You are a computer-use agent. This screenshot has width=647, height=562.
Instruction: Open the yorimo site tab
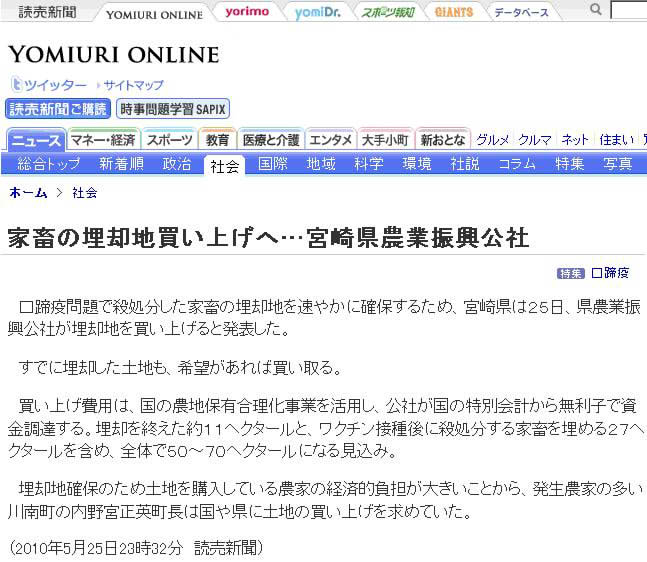[246, 12]
